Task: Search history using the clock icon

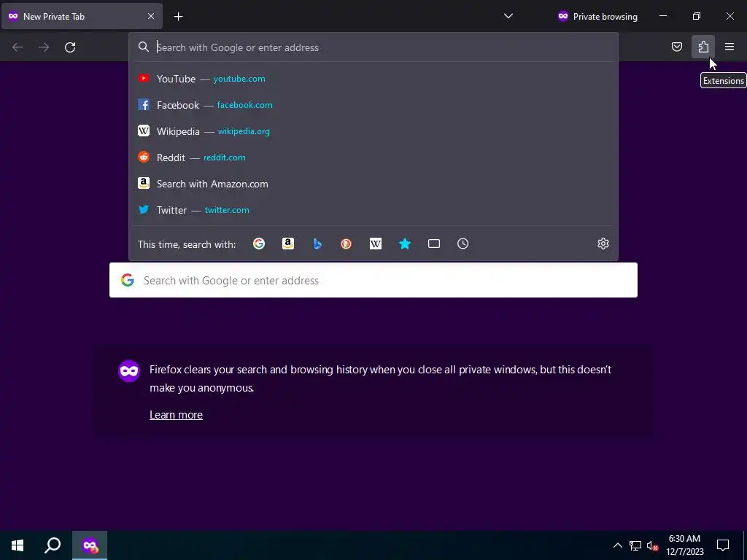Action: tap(463, 244)
